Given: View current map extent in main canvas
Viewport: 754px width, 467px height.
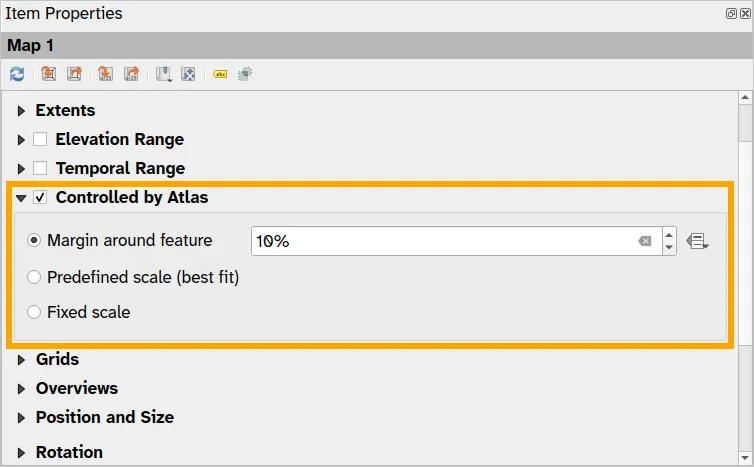Looking at the screenshot, I should coord(74,74).
